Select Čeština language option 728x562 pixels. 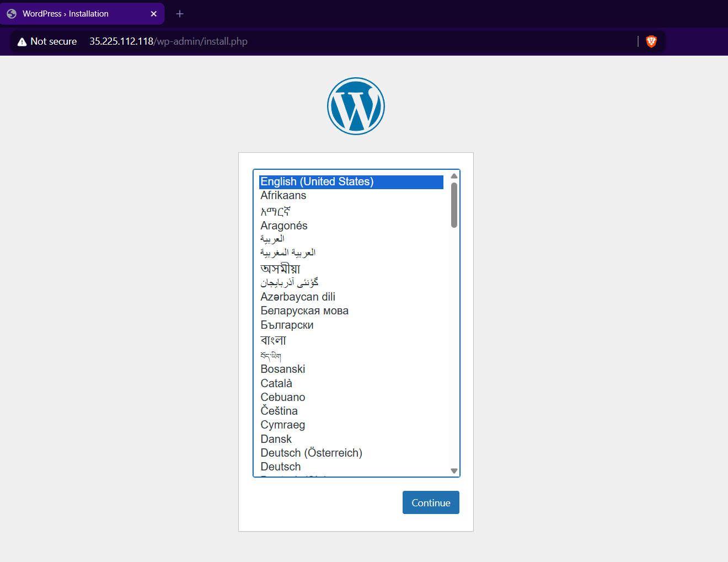(279, 411)
